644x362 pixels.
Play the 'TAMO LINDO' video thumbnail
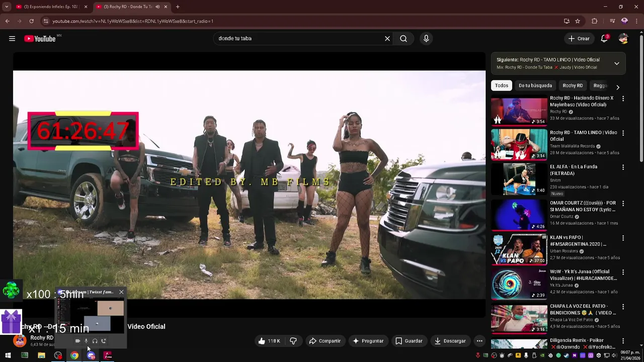coord(519,145)
